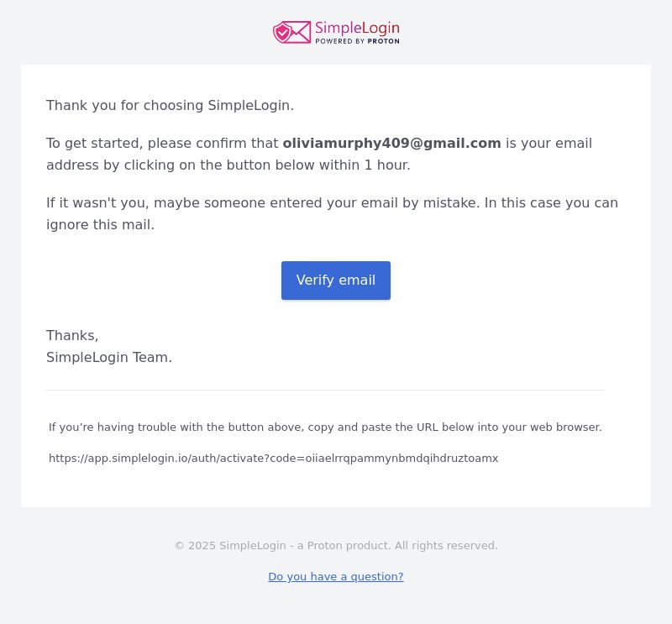Click the bold oliviamurphy409@gmail.com address
Screen dimensions: 672x624
click(391, 143)
